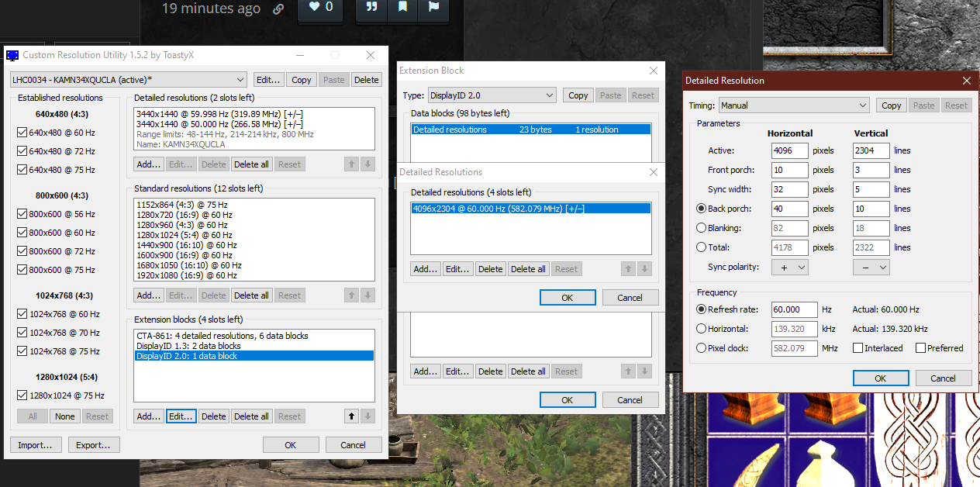The height and width of the screenshot is (487, 980).
Task: Check the Preferred checkbox
Action: coord(921,347)
